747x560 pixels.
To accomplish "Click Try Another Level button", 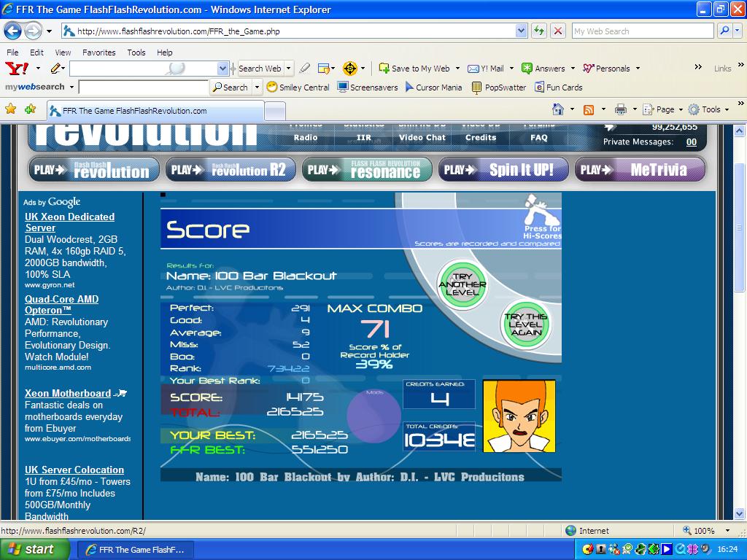I will (x=462, y=285).
